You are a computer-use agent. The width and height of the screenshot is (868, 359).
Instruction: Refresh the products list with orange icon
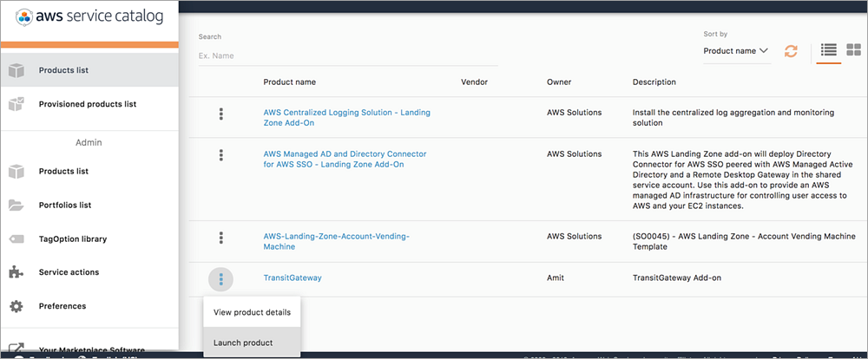click(791, 51)
